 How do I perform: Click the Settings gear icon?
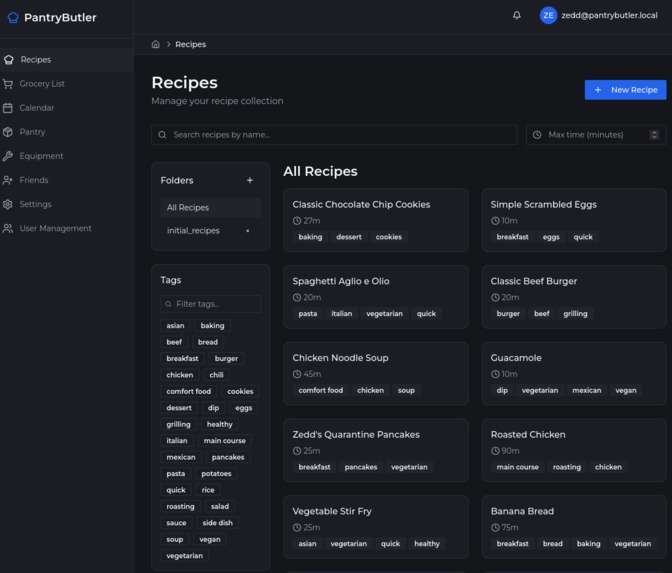(8, 204)
